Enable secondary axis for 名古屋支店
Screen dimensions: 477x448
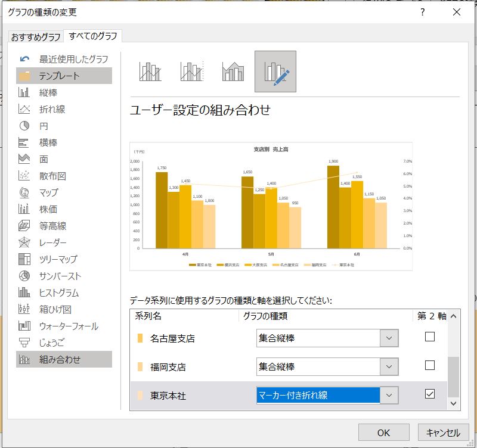click(x=429, y=337)
